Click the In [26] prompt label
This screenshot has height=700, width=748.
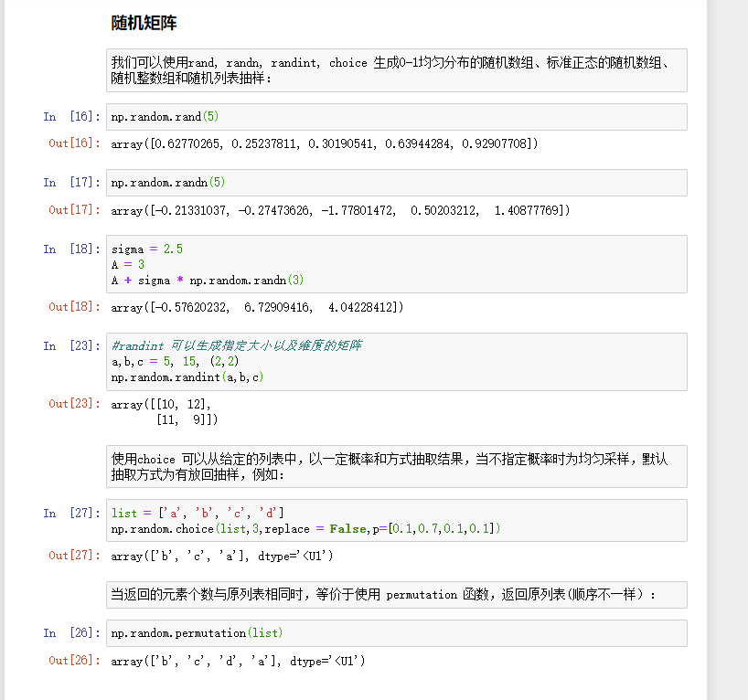tap(71, 633)
